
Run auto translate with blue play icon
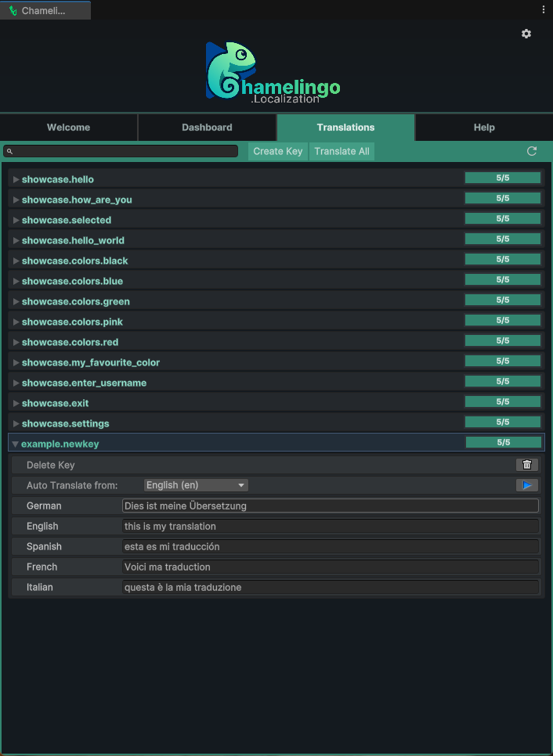tap(526, 485)
